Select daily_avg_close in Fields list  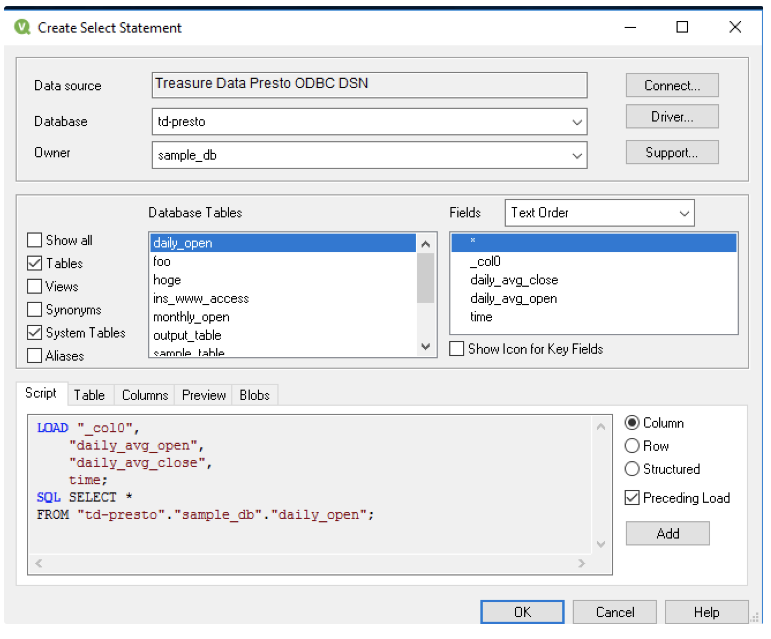click(x=514, y=280)
